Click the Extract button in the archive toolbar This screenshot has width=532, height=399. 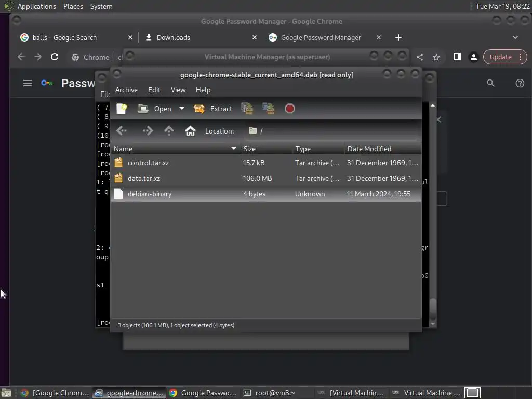[212, 109]
